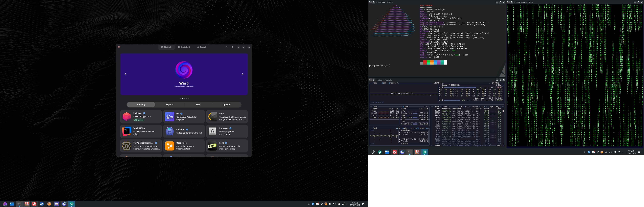Switch to Konsole in the taskbar containing Steam
The width and height of the screenshot is (644, 207).
(19, 204)
